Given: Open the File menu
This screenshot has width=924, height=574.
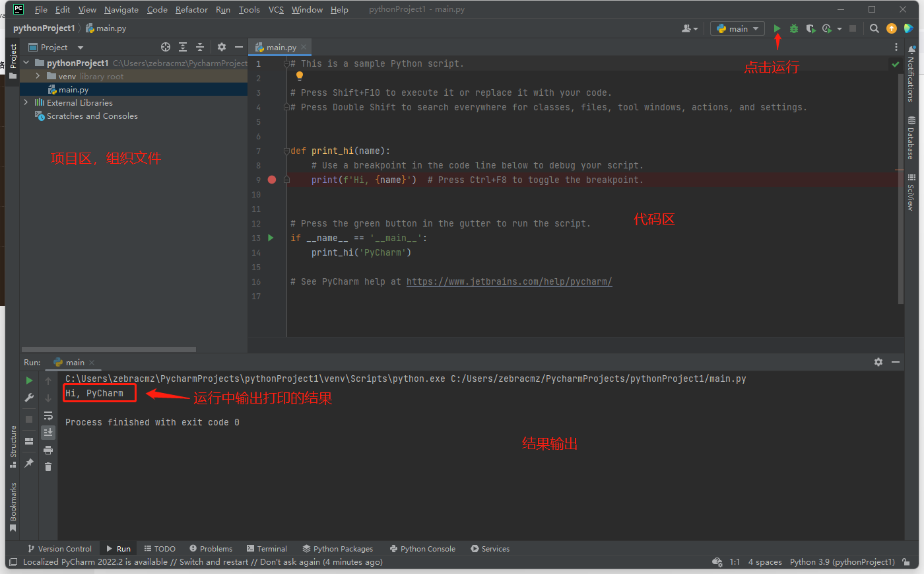Looking at the screenshot, I should 41,9.
